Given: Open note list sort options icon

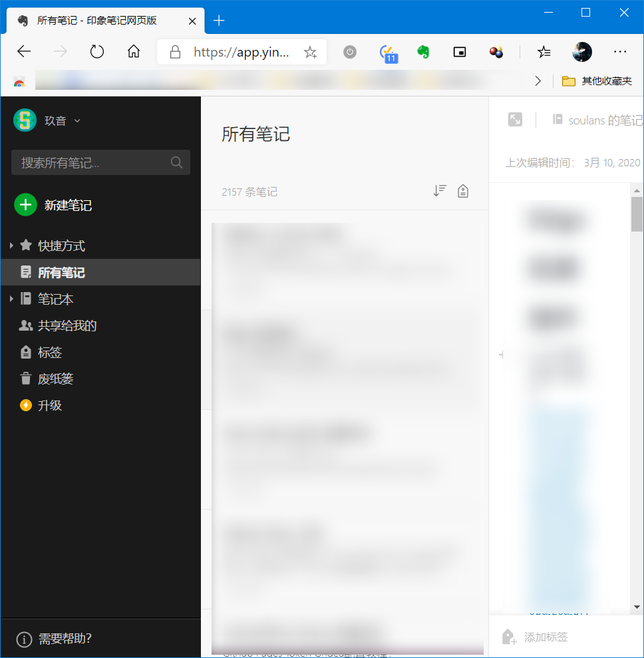Looking at the screenshot, I should coord(440,191).
